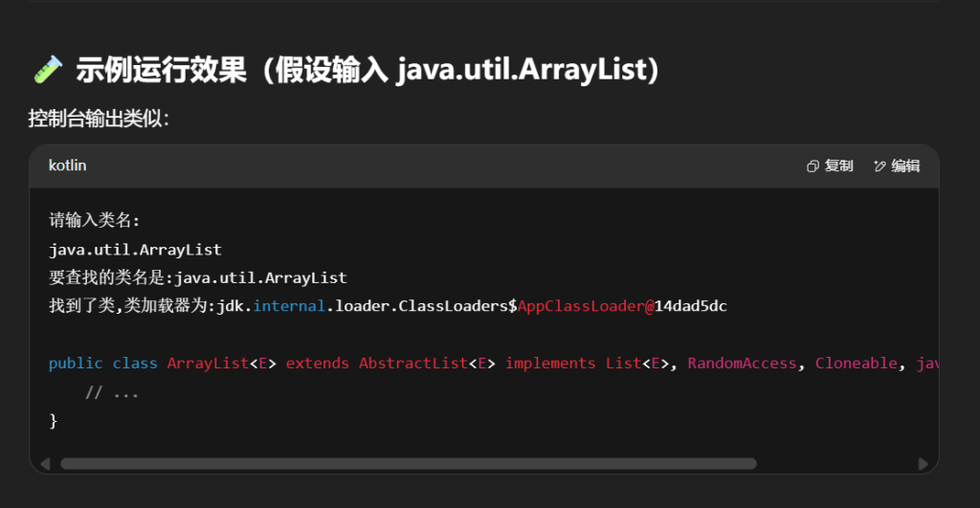The height and width of the screenshot is (508, 980).
Task: Click the '// ...' comment line
Action: coord(113,392)
